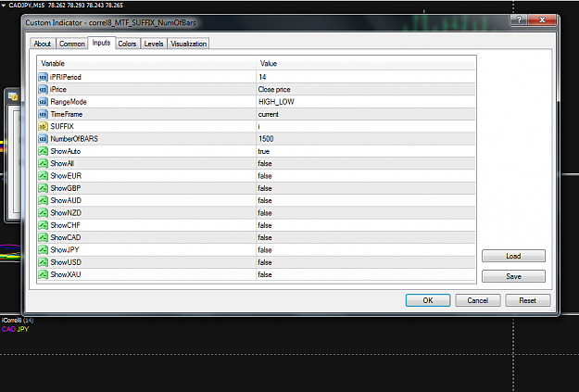Select the iPrice value Close price
Image resolution: width=579 pixels, height=392 pixels.
click(x=366, y=89)
